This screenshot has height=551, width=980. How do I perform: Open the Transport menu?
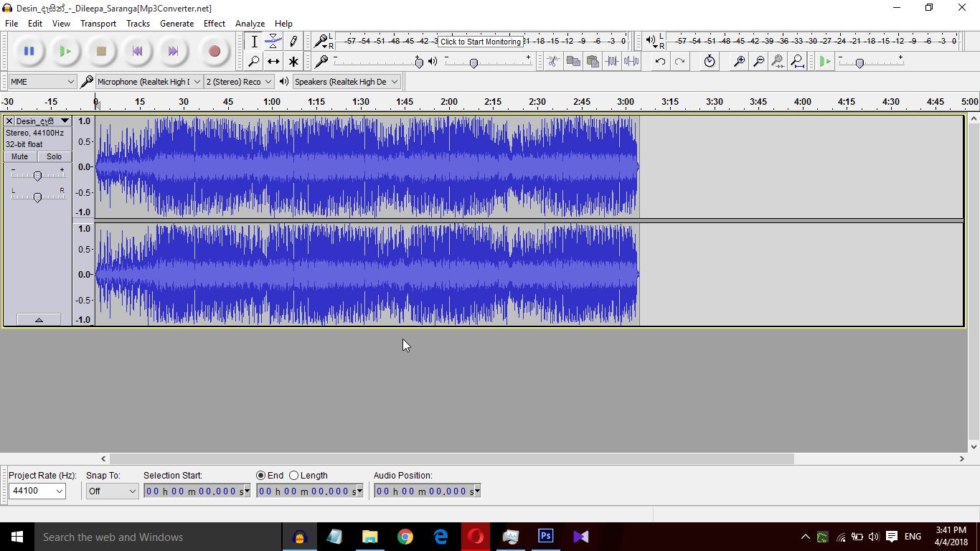point(98,23)
